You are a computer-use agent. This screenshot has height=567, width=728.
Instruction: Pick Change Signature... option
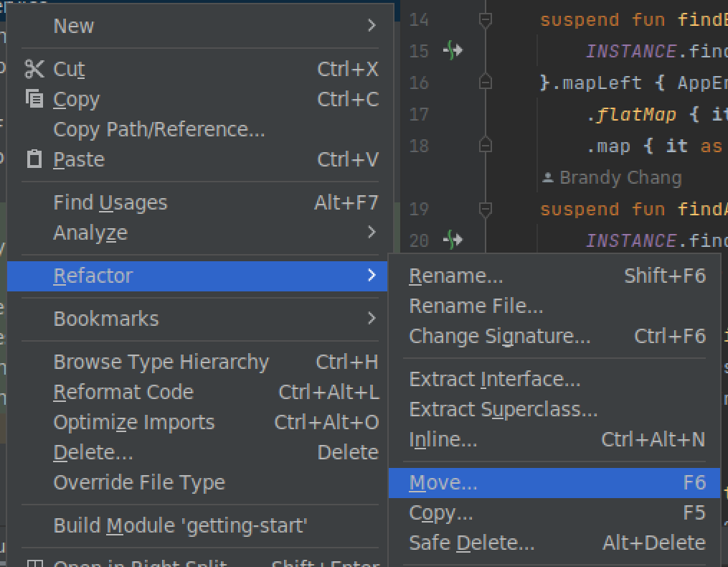click(499, 336)
